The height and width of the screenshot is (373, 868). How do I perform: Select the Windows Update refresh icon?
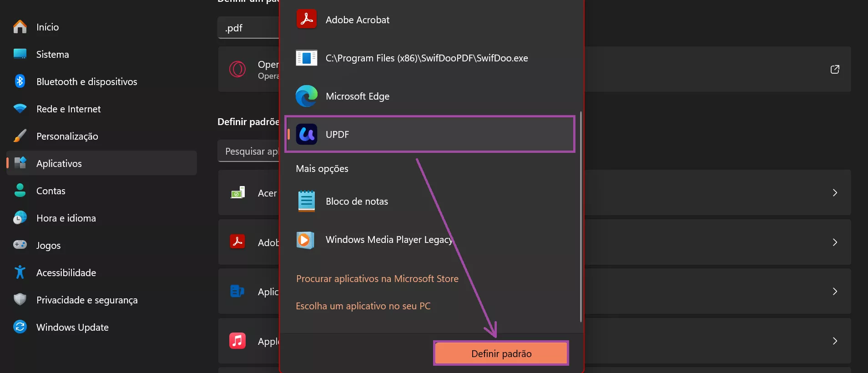pos(20,327)
